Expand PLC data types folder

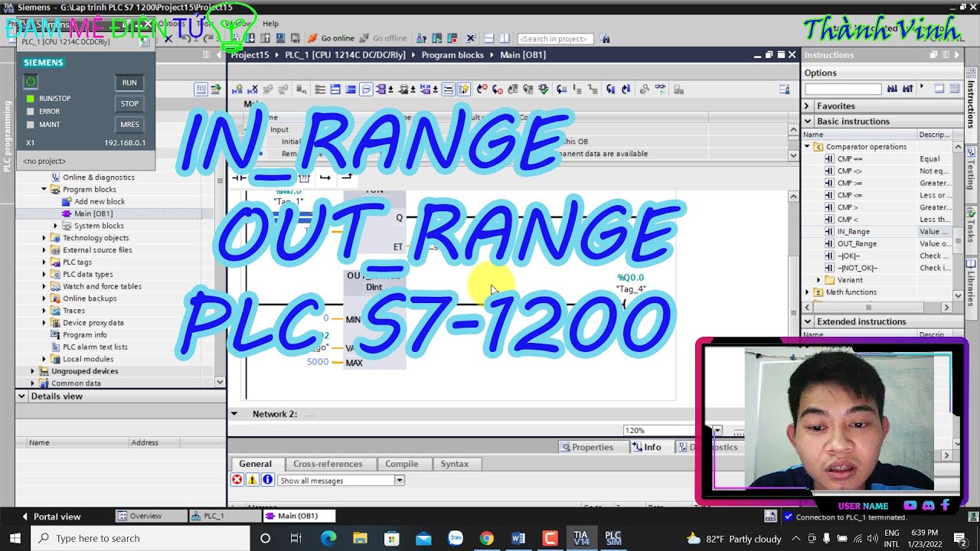click(44, 274)
